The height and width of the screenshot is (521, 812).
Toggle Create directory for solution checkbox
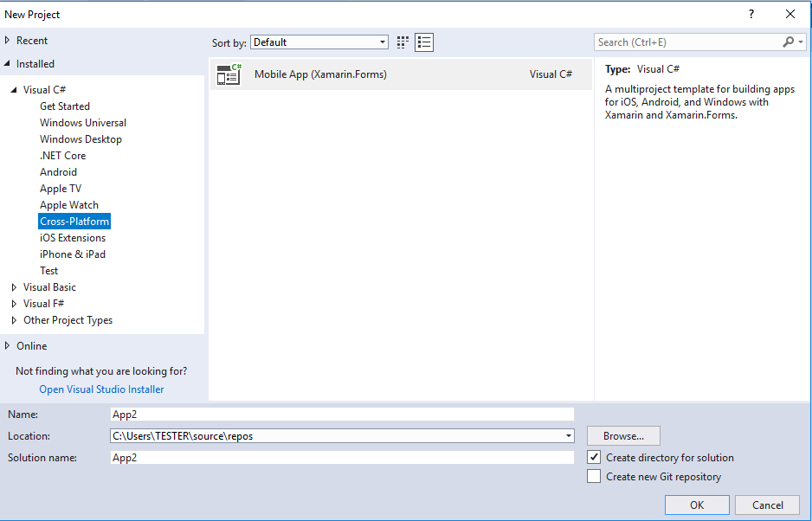594,457
